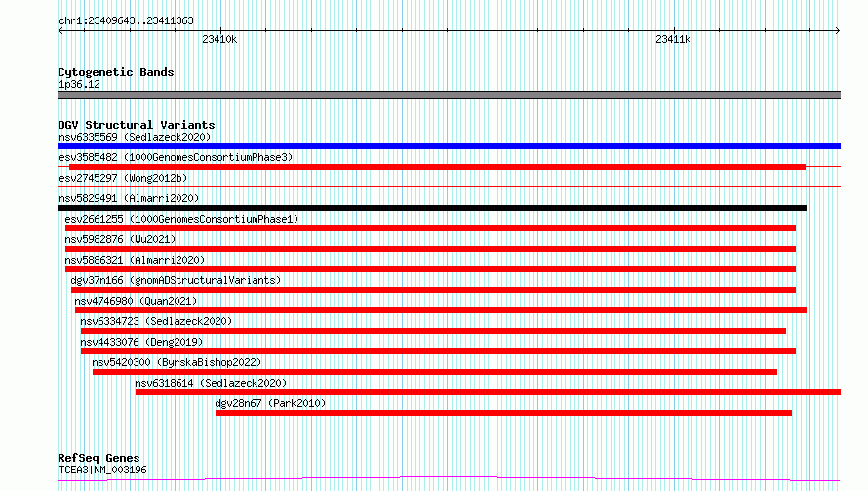
Task: Click the red dgv28n67 variant bar
Action: click(x=504, y=413)
